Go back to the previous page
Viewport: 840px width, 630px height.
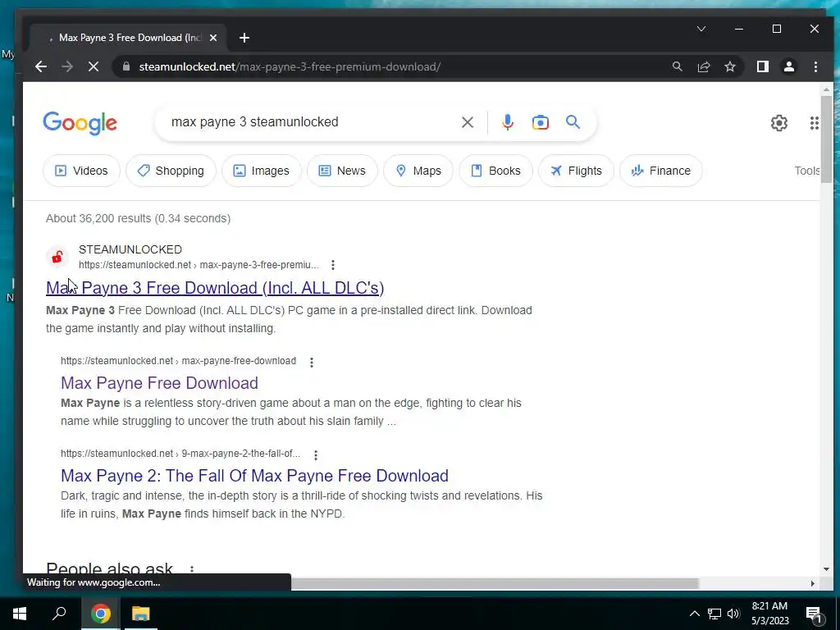(41, 66)
